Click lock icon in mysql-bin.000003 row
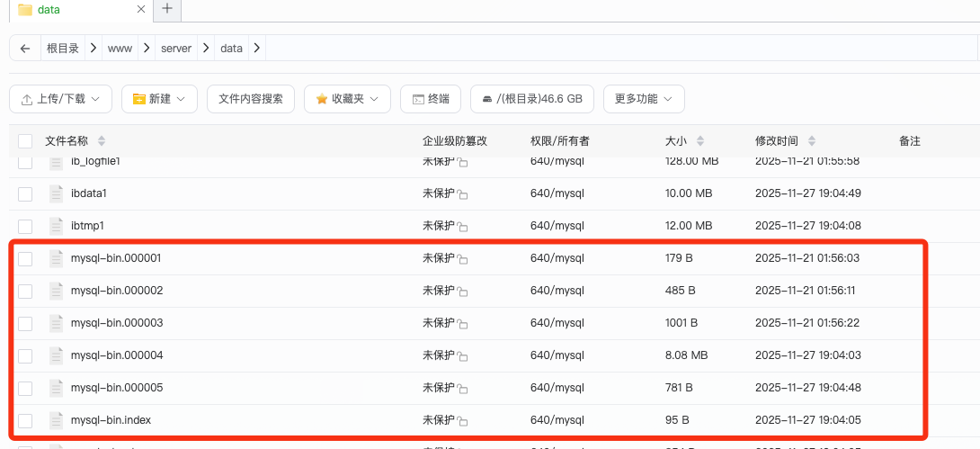This screenshot has height=449, width=980. pos(462,325)
